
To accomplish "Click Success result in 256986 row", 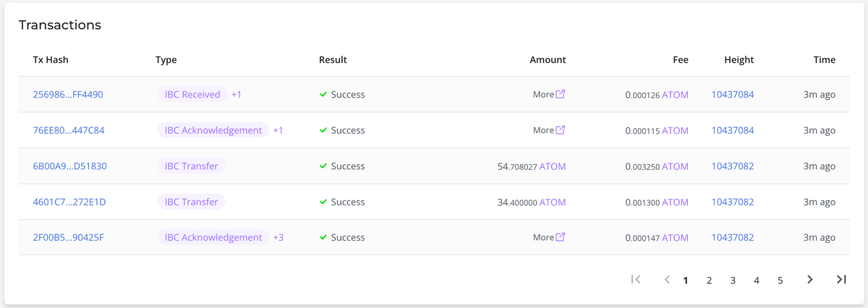I will click(x=342, y=94).
